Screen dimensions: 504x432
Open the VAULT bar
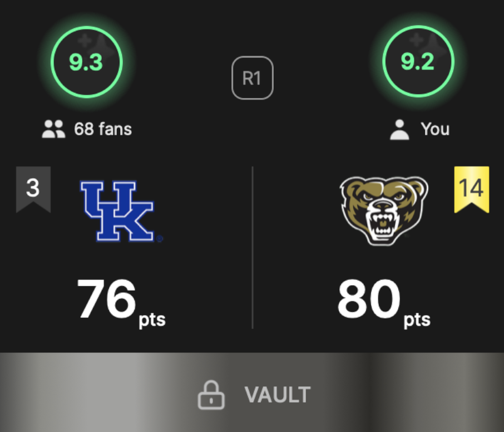click(252, 392)
